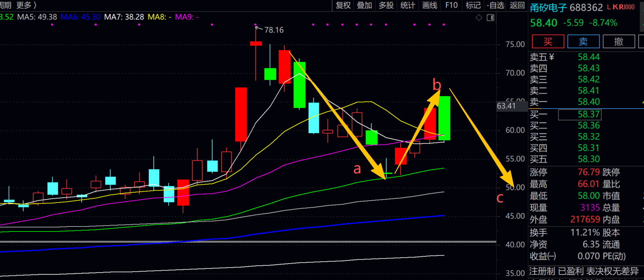This screenshot has width=644, height=280.
Task: Click the 现量 value 3135
Action: tap(590, 208)
